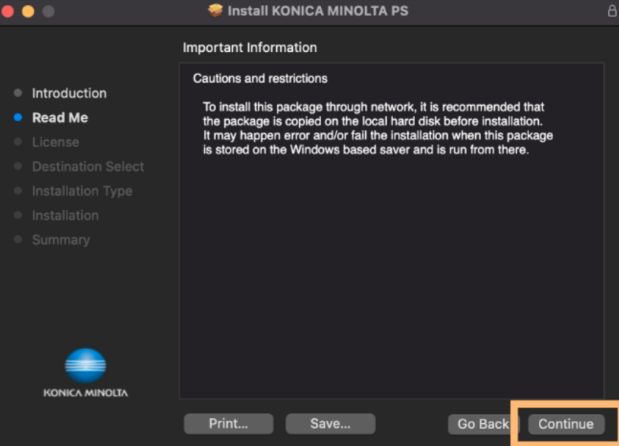Select the Summary step

click(61, 240)
